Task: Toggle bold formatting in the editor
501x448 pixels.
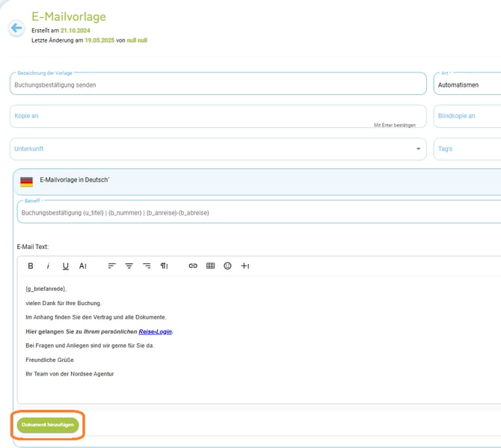Action: tap(31, 266)
